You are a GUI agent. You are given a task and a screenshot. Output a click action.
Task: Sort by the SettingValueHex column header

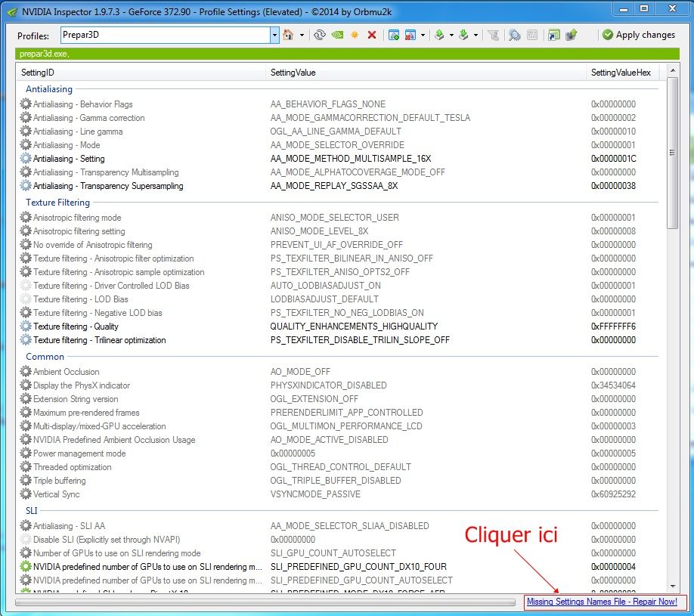point(622,72)
